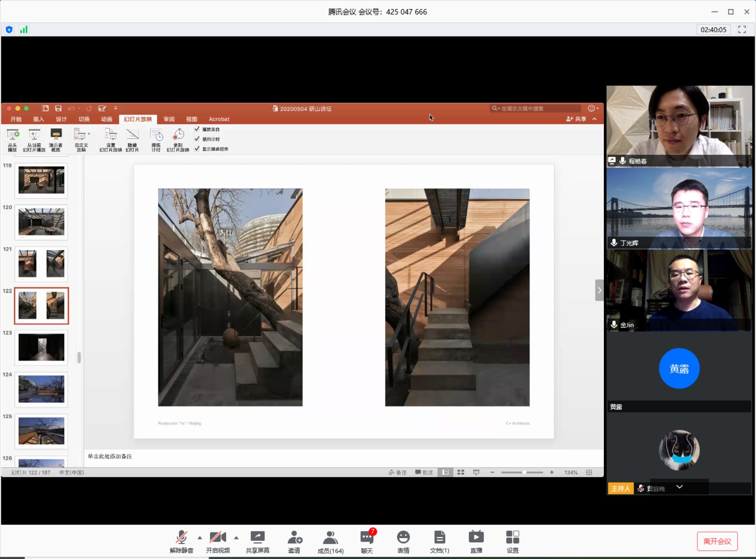Expand participant list chevron below host video
This screenshot has width=756, height=559.
click(x=679, y=487)
